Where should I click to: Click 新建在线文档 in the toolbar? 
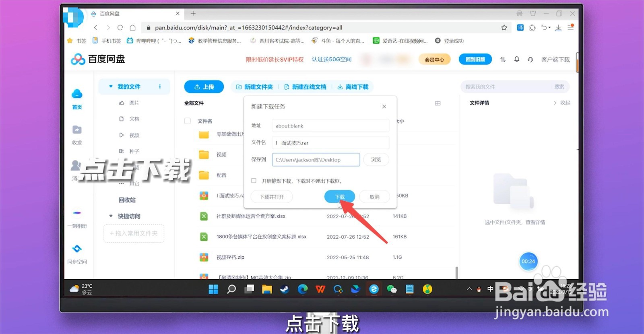point(305,87)
